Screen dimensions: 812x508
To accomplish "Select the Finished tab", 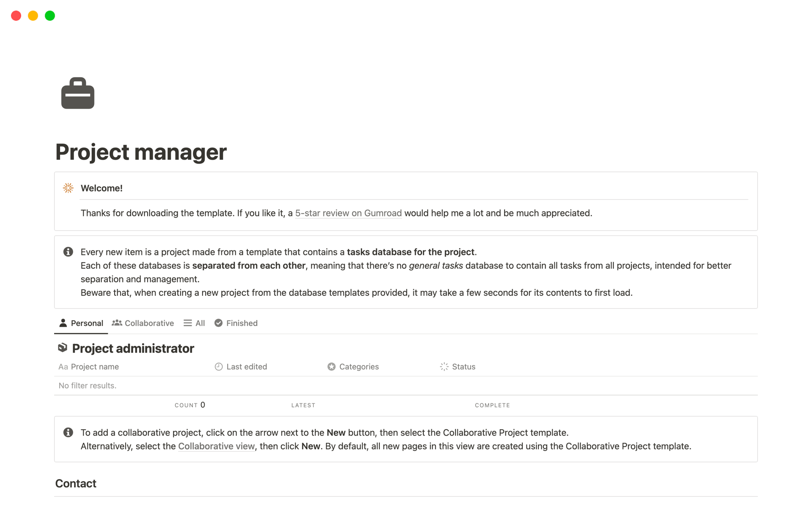I will pyautogui.click(x=236, y=323).
